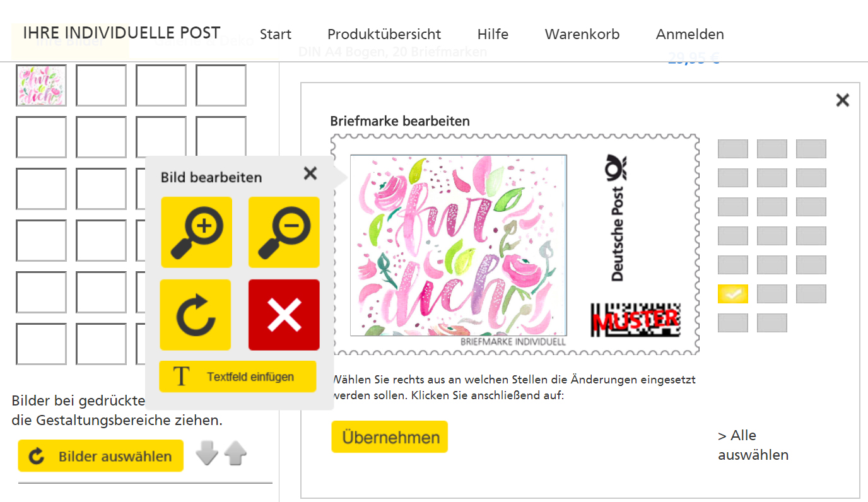Close the Bild bearbeiten popup
The image size is (868, 502).
pos(310,173)
